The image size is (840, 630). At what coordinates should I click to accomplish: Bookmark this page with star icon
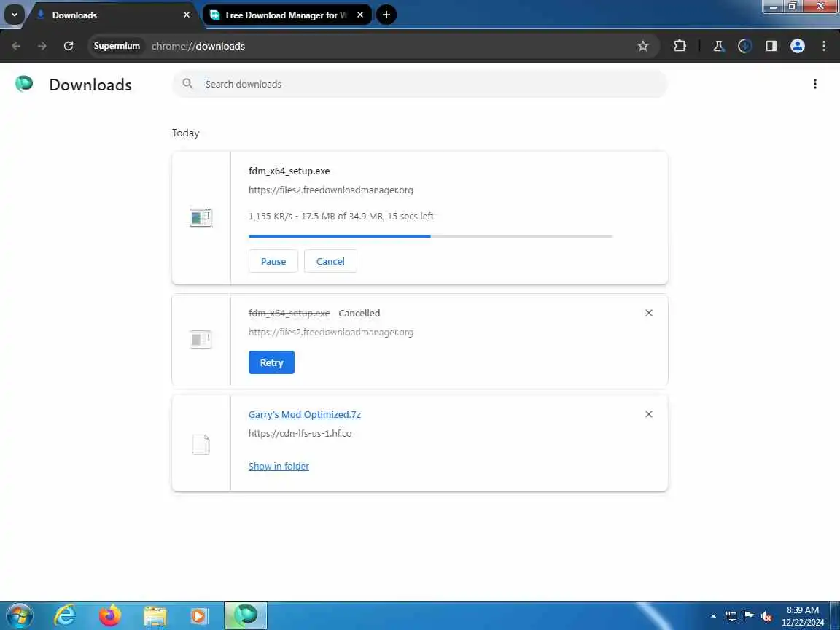(643, 46)
